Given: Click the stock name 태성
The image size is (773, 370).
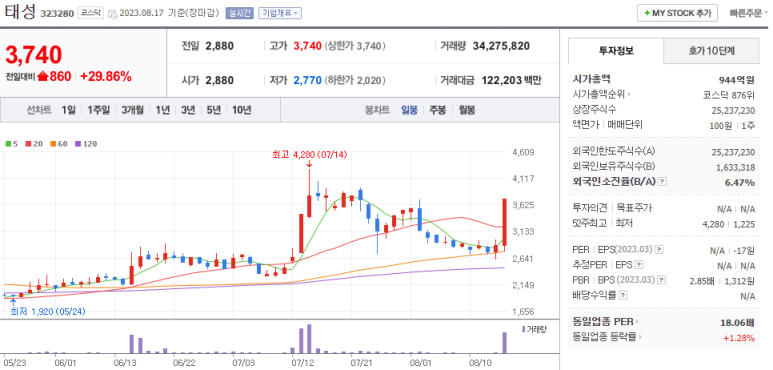Looking at the screenshot, I should pos(20,12).
